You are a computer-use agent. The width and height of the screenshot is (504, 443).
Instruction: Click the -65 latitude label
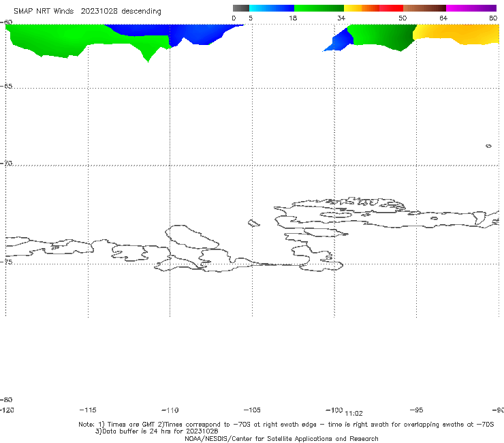[x=6, y=87]
